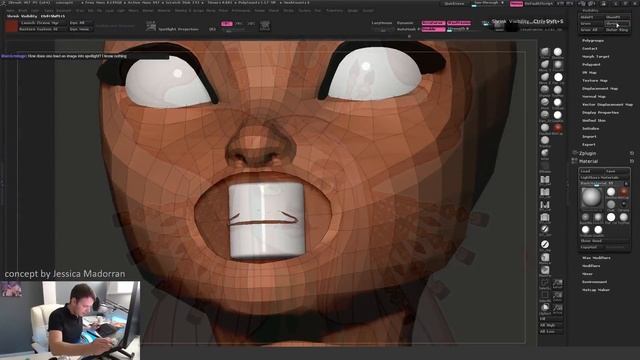Expand the Matcap Maker section
This screenshot has width=640, height=360.
point(596,290)
